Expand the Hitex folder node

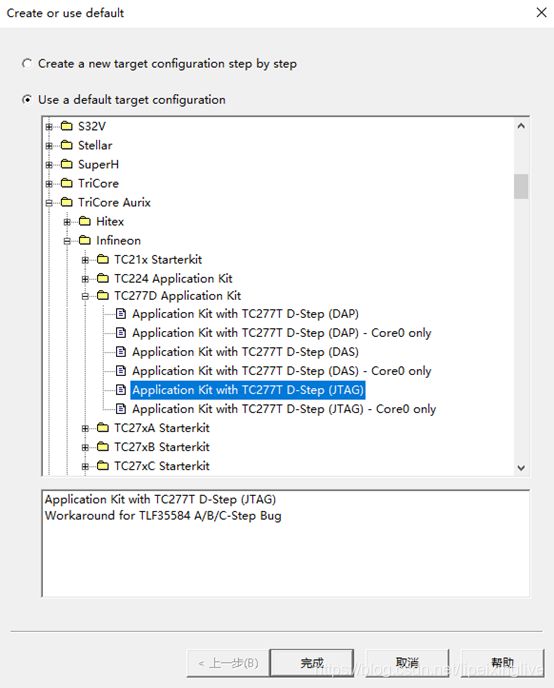(x=67, y=222)
